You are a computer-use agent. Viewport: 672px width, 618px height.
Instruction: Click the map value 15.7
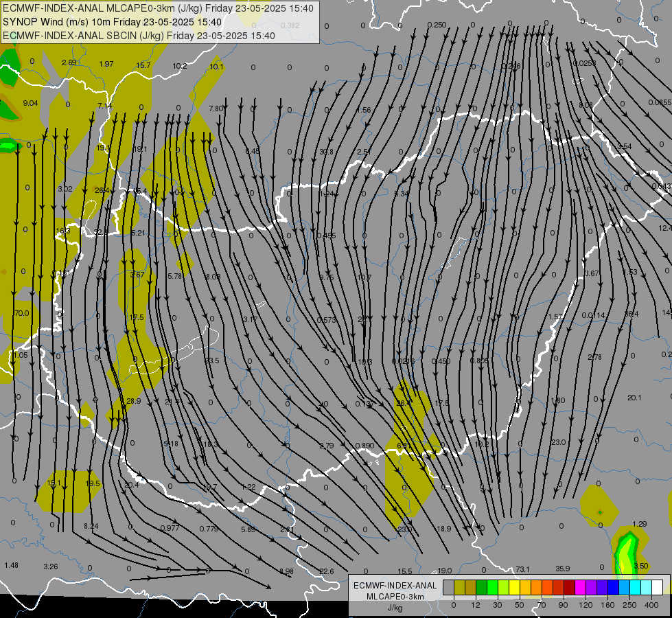point(143,65)
